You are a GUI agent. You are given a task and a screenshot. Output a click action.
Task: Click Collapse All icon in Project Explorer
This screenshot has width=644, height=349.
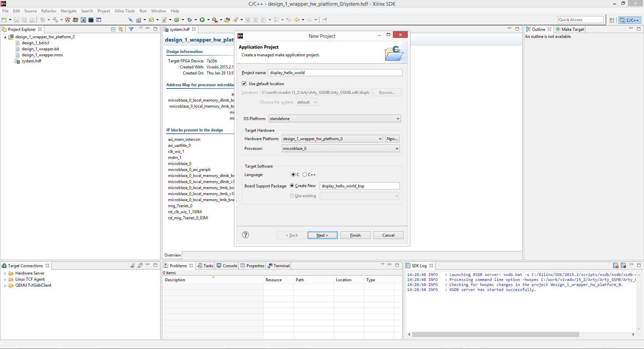click(113, 30)
